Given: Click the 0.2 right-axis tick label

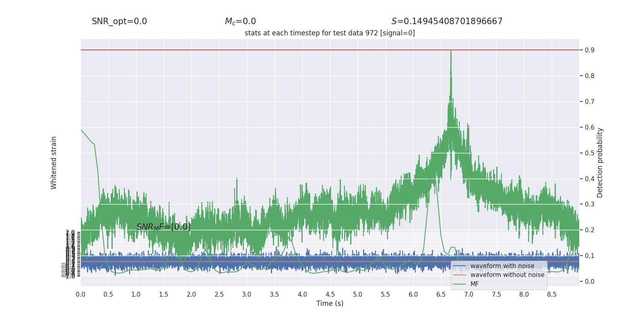Looking at the screenshot, I should coord(590,230).
